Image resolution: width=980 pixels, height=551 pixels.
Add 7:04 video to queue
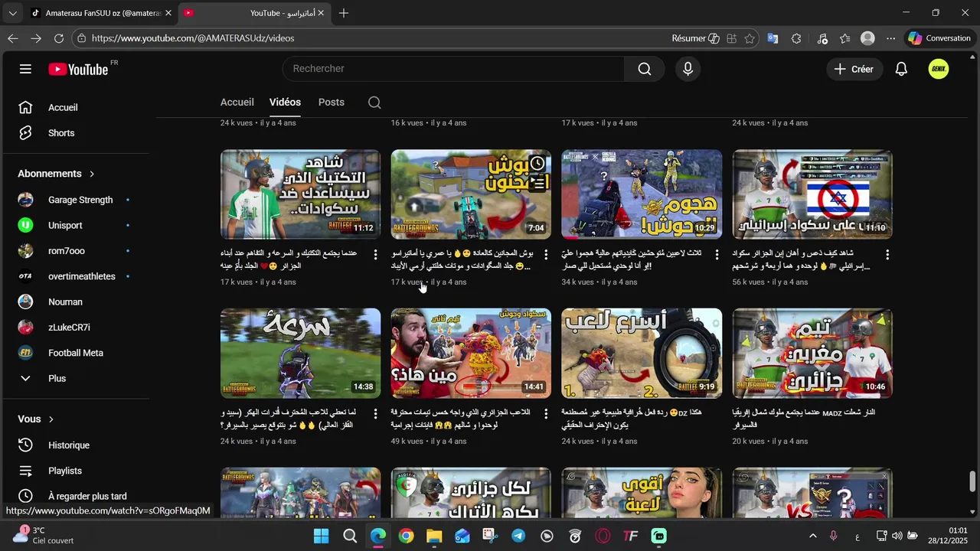pyautogui.click(x=537, y=183)
